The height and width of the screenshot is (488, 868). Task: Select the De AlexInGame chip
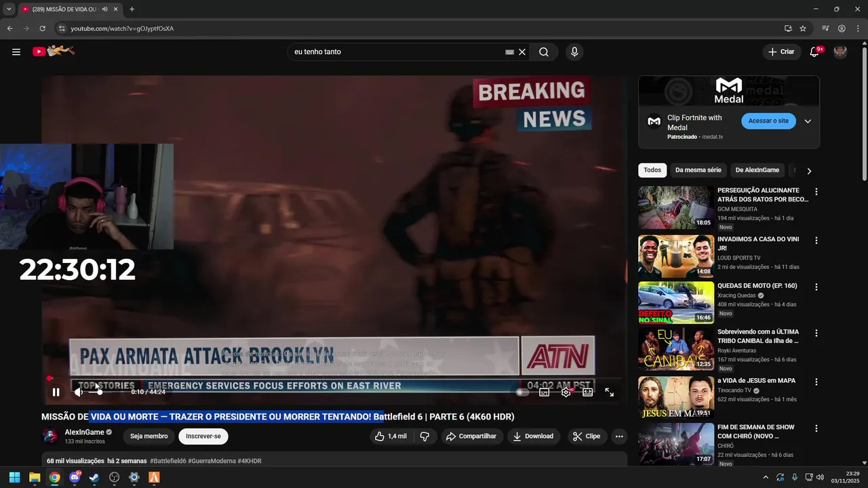(757, 170)
